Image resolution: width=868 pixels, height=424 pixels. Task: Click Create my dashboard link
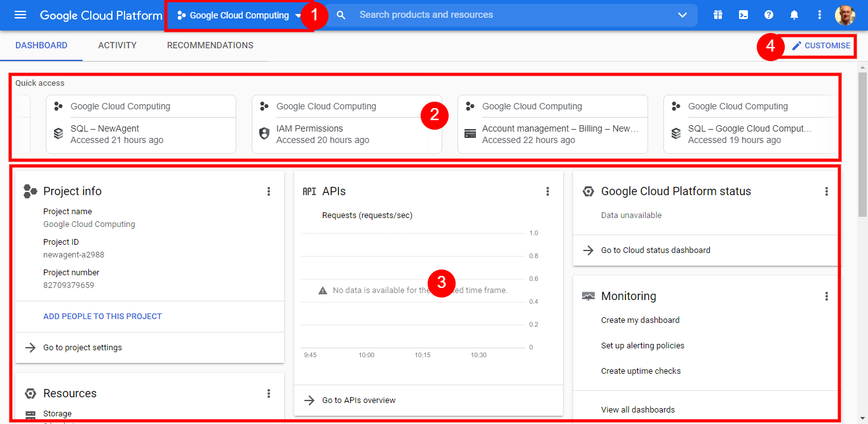click(x=641, y=320)
